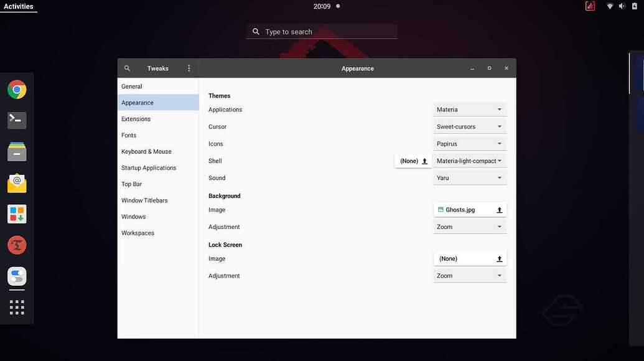This screenshot has height=361, width=644.
Task: Minimize the Tweaks window
Action: [x=472, y=68]
